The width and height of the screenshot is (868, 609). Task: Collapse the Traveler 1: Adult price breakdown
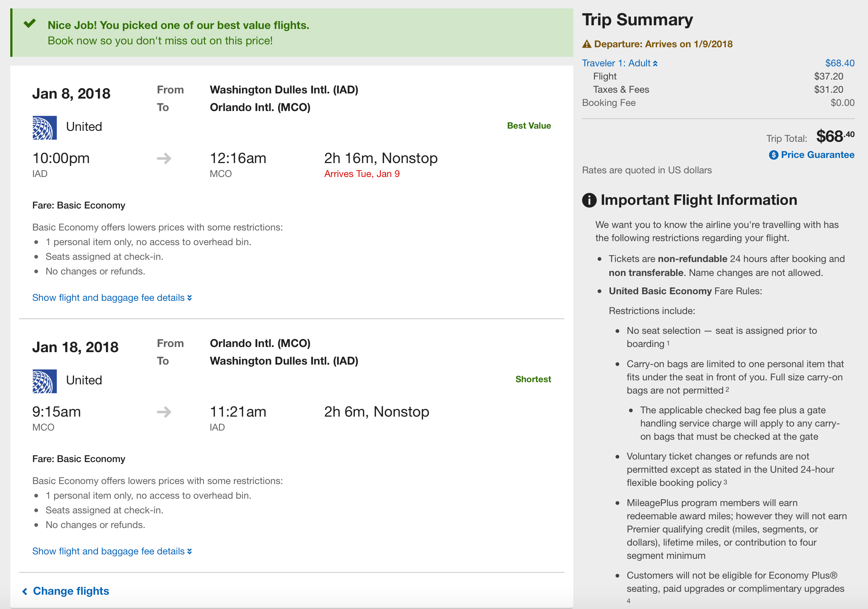click(x=619, y=63)
